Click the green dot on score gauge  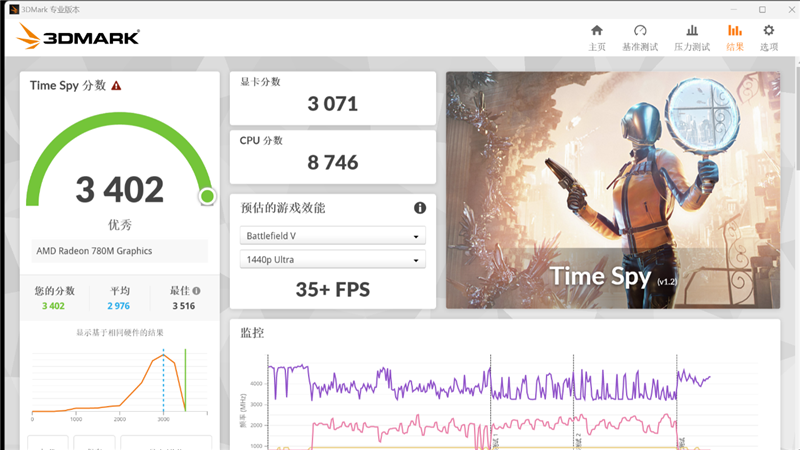point(207,196)
